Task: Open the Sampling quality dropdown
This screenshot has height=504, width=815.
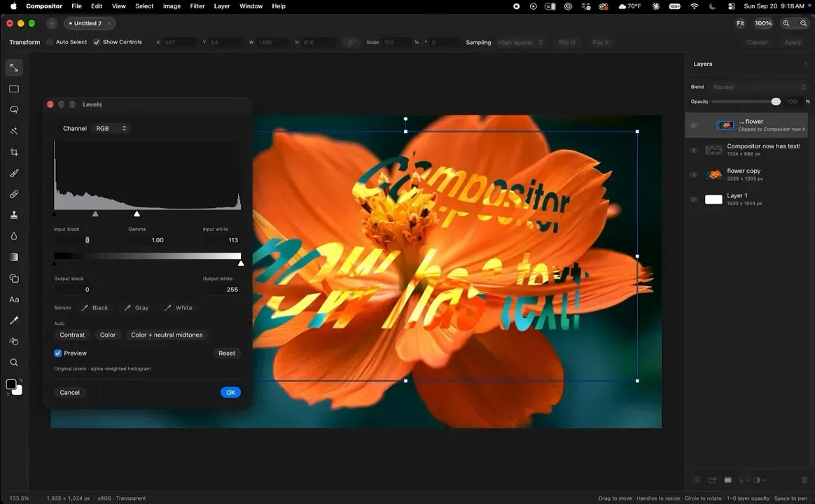Action: 520,42
